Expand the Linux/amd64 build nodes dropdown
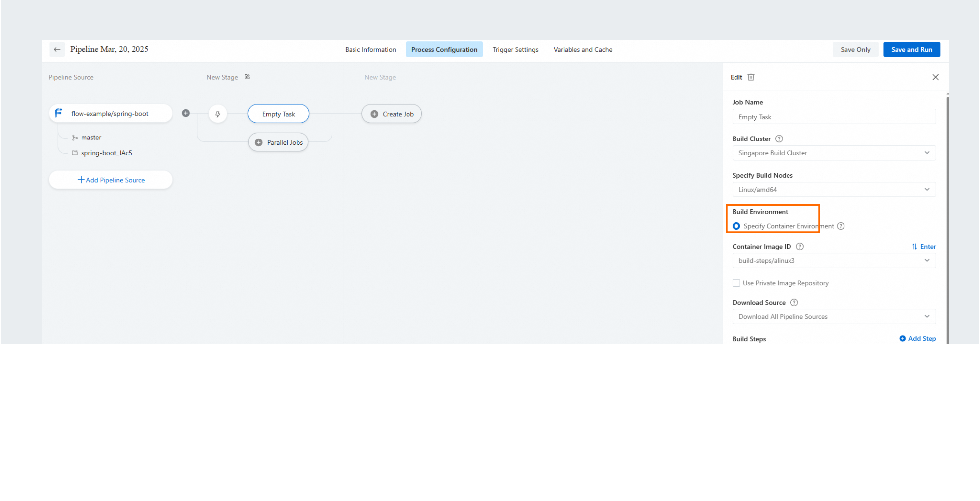The width and height of the screenshot is (980, 501). tap(834, 190)
